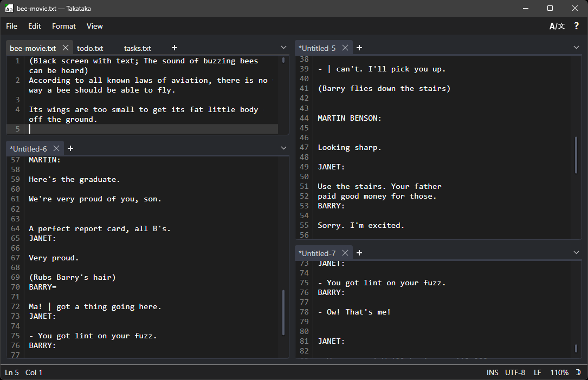
Task: Click line '(Barry flies down the stairs)'
Action: pyautogui.click(x=384, y=88)
